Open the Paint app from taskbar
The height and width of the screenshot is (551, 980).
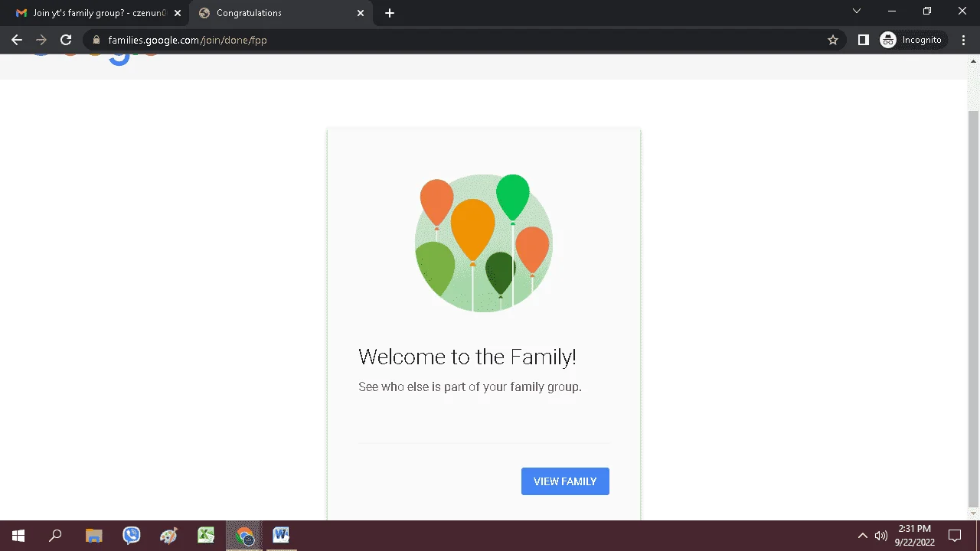pyautogui.click(x=168, y=536)
